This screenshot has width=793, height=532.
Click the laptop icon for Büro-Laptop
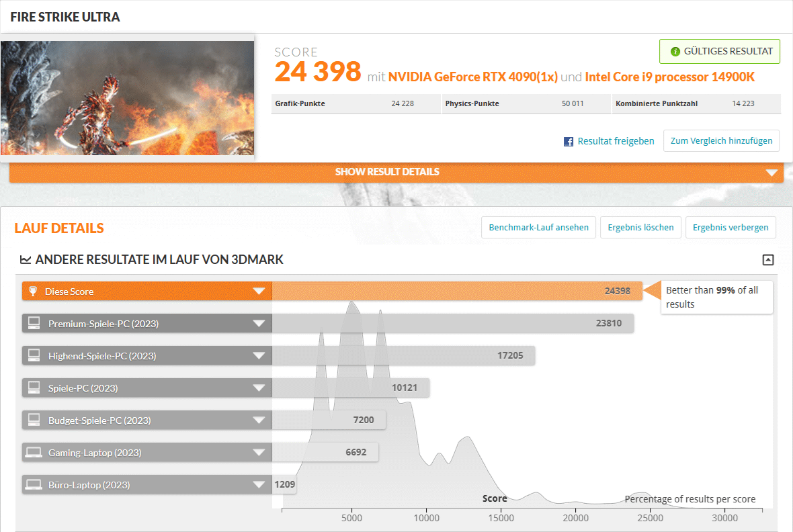tap(34, 485)
